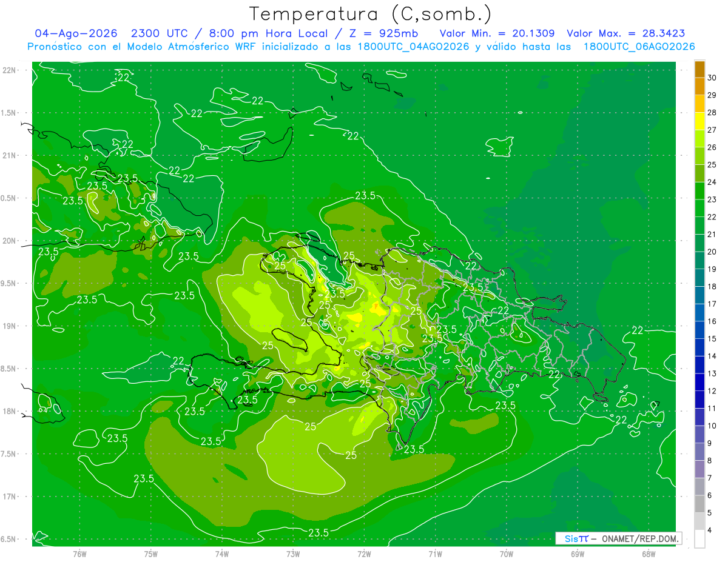Click the '71W' longitude axis label
Screen dimensions: 728x562
435,554
